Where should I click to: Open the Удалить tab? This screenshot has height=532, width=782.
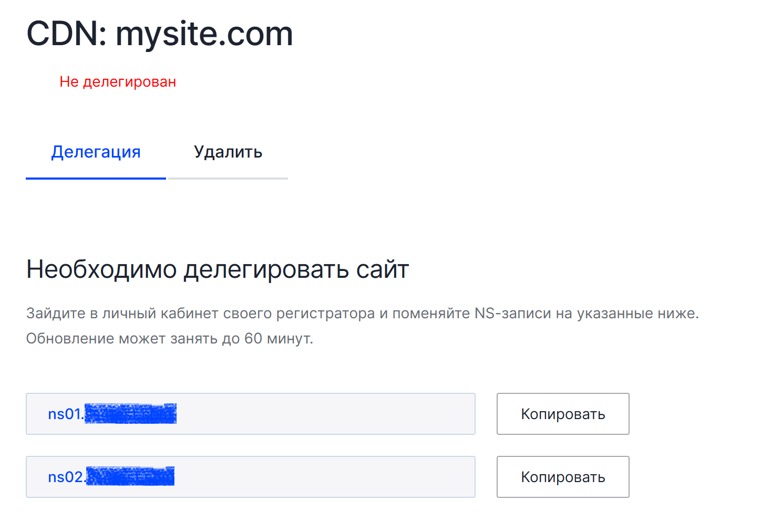click(228, 152)
